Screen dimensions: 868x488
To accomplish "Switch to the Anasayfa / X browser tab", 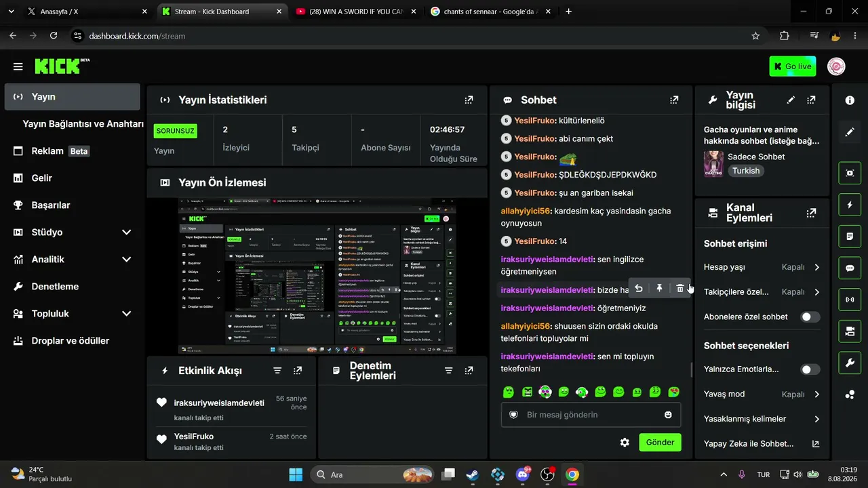I will click(x=87, y=12).
